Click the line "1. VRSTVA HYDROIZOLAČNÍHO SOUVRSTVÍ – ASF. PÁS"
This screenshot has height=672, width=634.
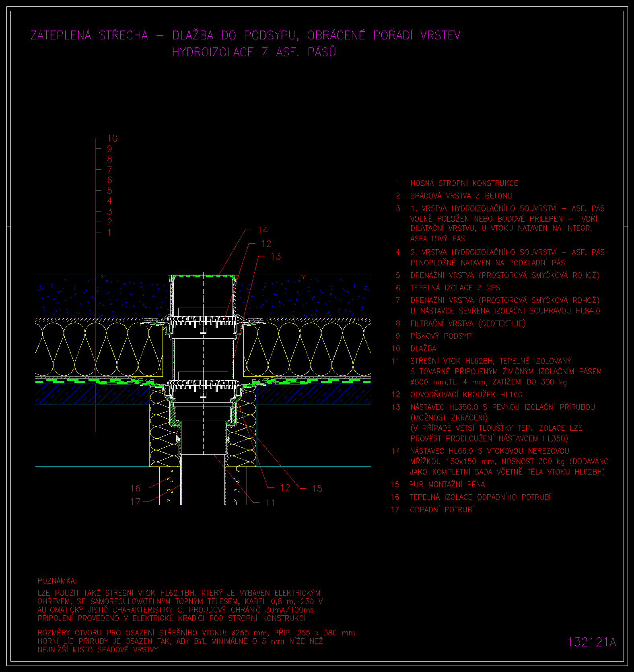click(507, 209)
